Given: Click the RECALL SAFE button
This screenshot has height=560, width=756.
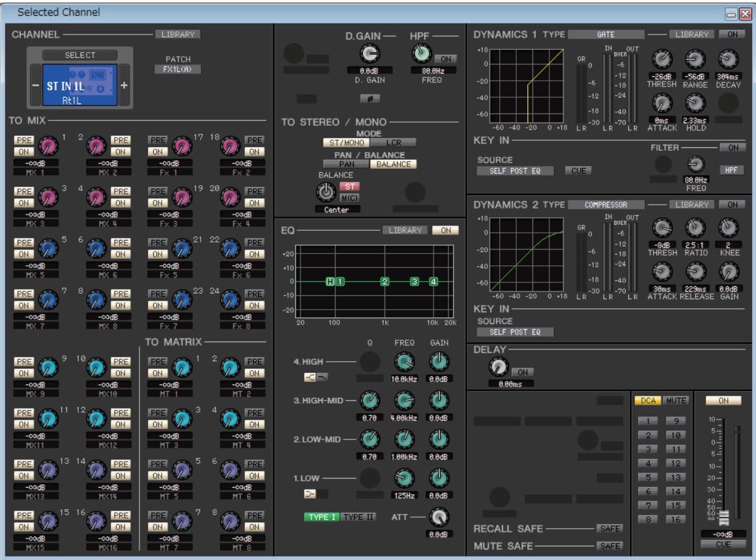Looking at the screenshot, I should coord(610,529).
